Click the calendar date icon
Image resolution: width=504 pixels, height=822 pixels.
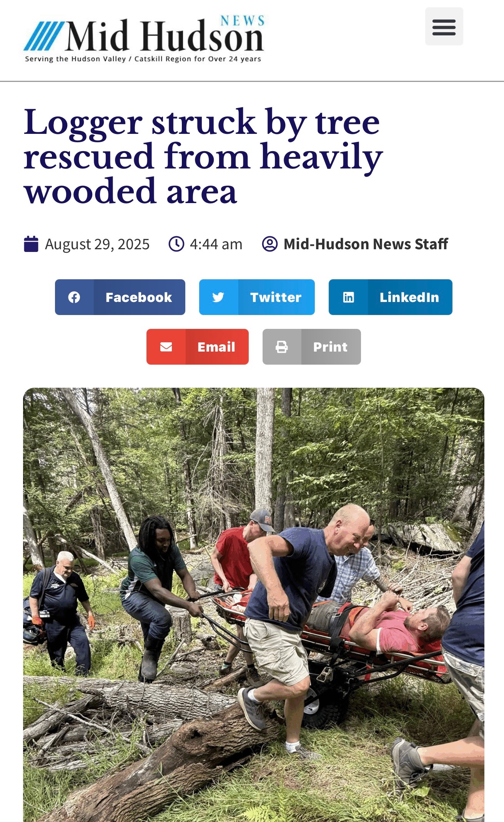pyautogui.click(x=31, y=244)
